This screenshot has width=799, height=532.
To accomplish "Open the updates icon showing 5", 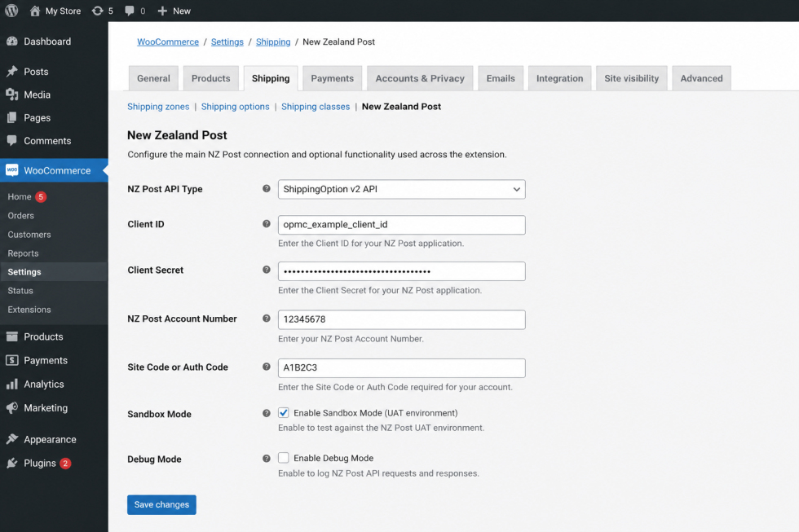I will [x=97, y=11].
